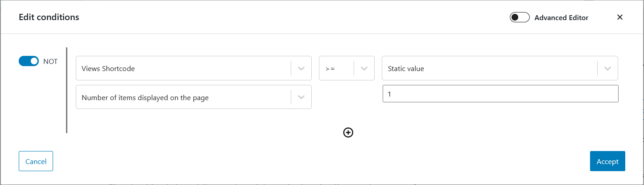Open the >= comparison operator dropdown
Viewport: 644px width, 185px height.
[x=347, y=68]
